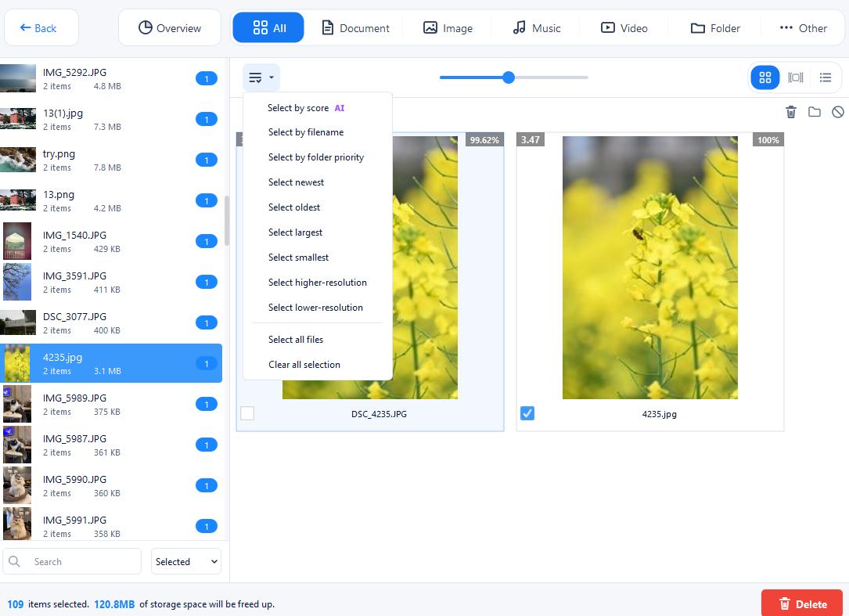Click the trash icon above previews
The height and width of the screenshot is (616, 849).
[x=791, y=112]
